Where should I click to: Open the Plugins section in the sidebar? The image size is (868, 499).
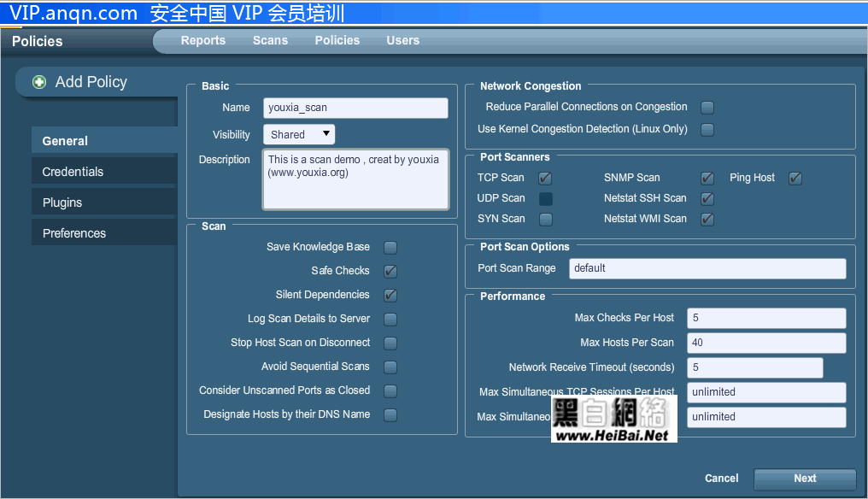pos(62,203)
